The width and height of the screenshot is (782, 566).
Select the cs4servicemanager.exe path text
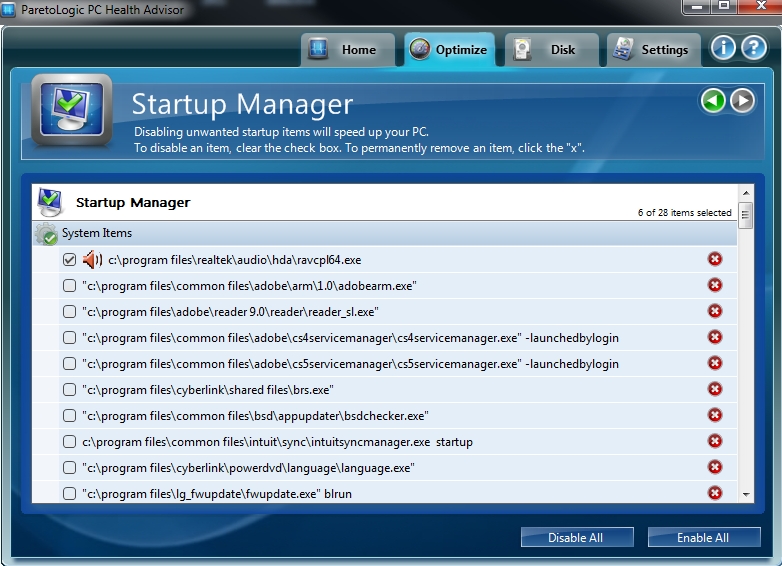pyautogui.click(x=350, y=338)
